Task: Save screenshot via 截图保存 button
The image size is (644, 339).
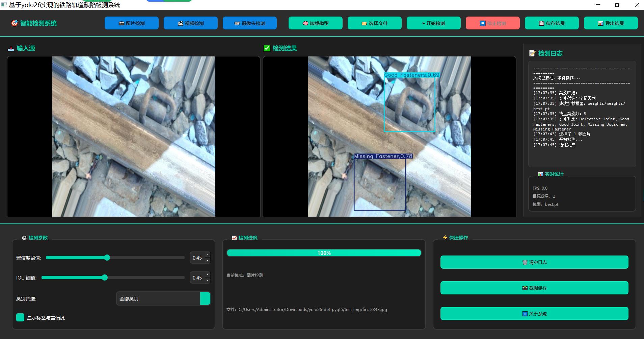Action: point(534,288)
